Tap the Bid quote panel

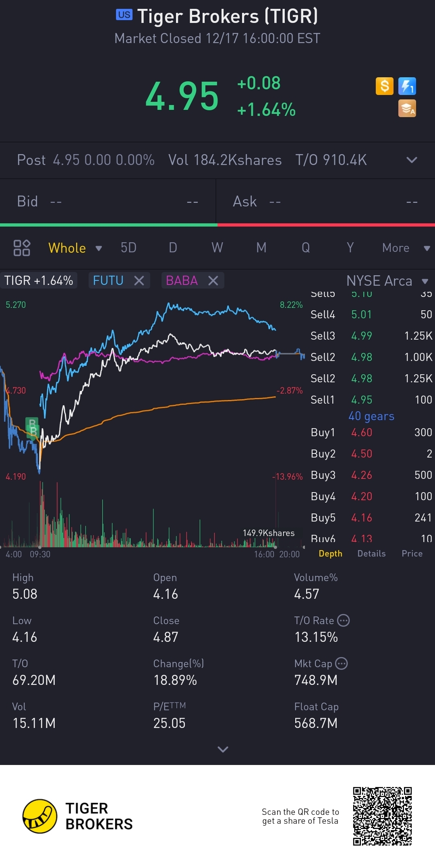point(108,201)
